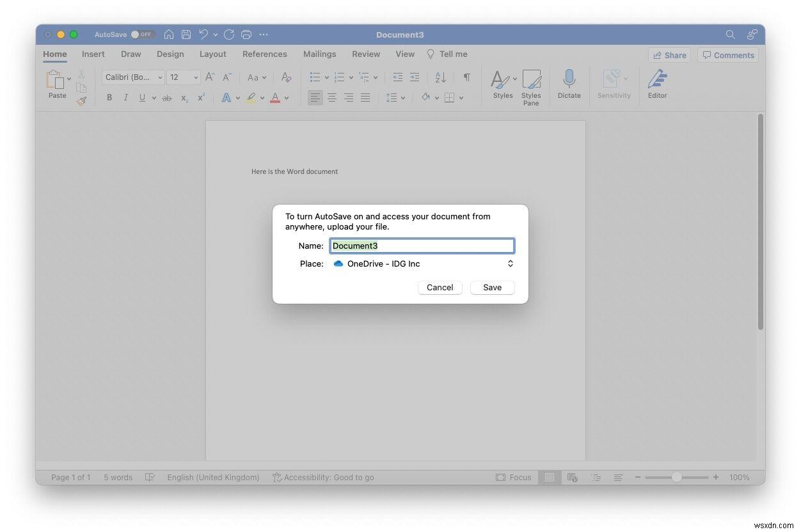The image size is (801, 532).
Task: Open the Comments button
Action: pyautogui.click(x=728, y=55)
